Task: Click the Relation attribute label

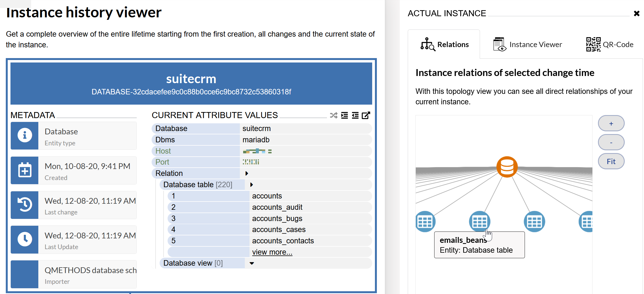Action: [x=169, y=173]
